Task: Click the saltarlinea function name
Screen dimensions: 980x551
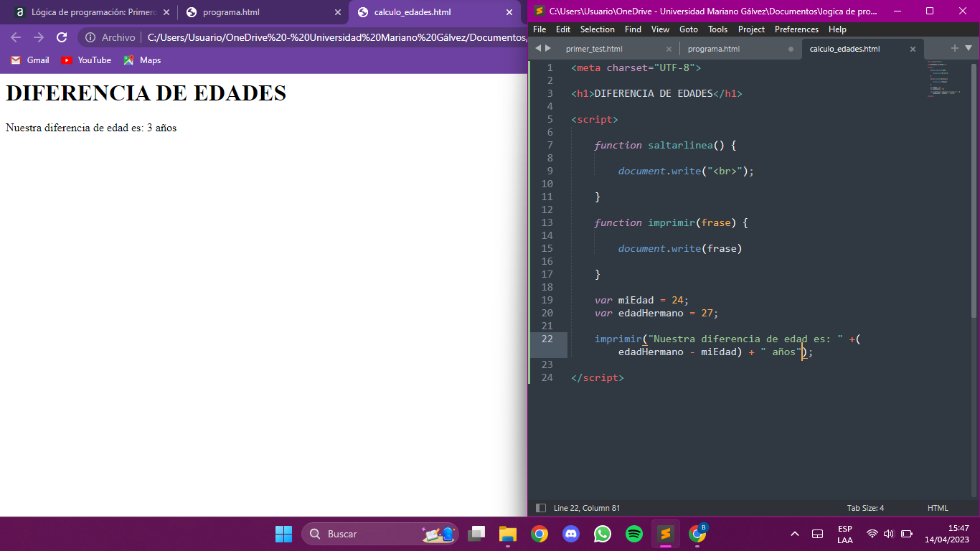Action: tap(681, 145)
